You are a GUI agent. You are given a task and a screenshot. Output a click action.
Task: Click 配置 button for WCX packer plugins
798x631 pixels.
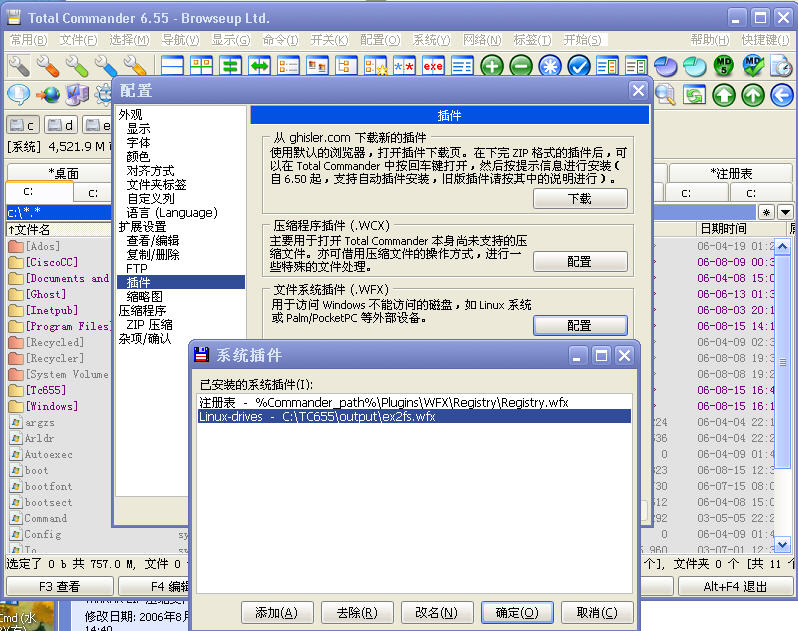[580, 262]
